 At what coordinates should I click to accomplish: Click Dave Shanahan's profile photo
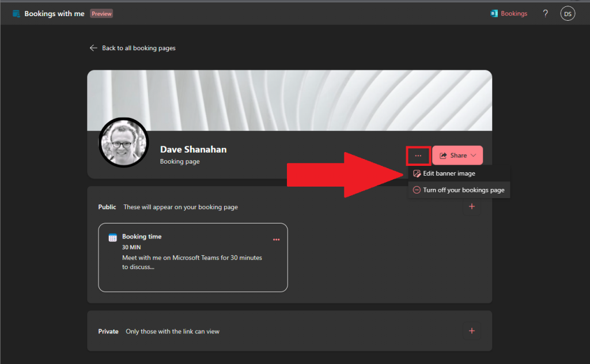124,142
